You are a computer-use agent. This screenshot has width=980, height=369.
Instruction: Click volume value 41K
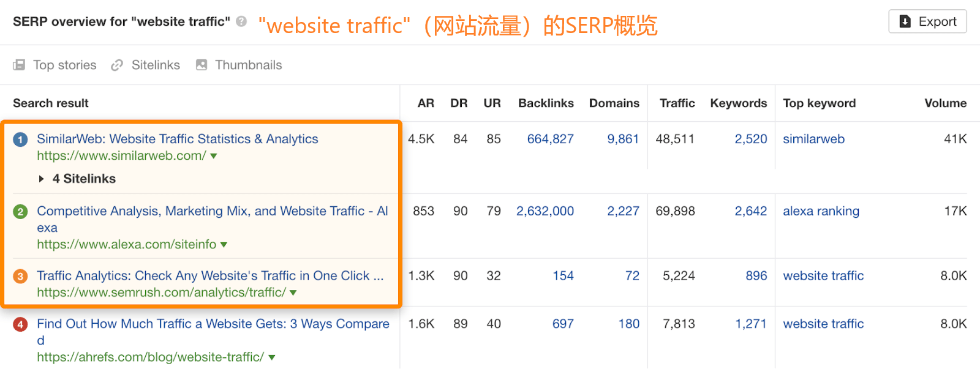click(x=956, y=139)
